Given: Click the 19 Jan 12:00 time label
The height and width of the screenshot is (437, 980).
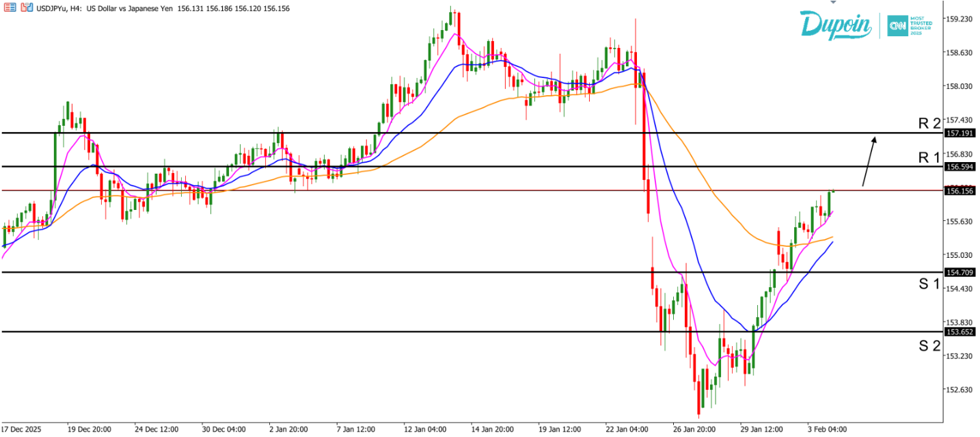Looking at the screenshot, I should [559, 429].
